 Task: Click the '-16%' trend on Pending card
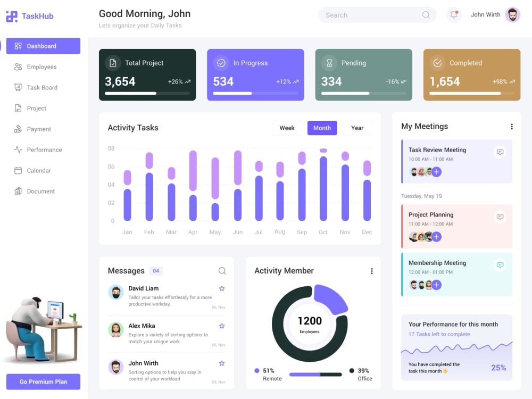[x=396, y=82]
